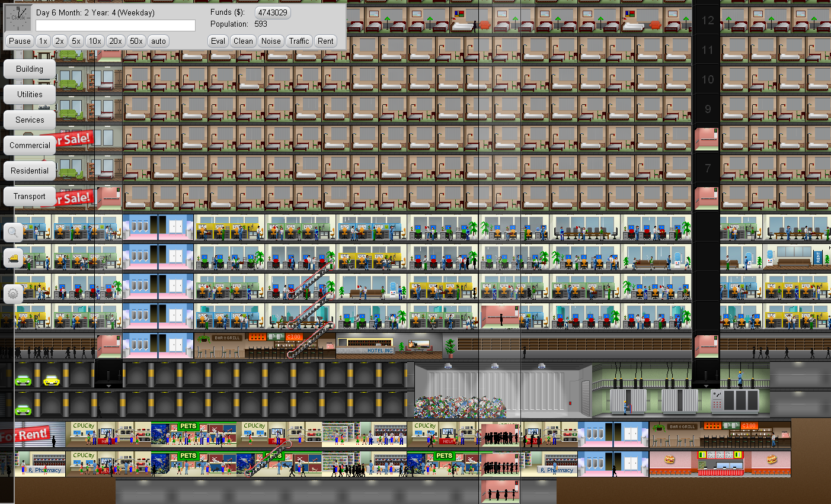Click the floor 12 elevator shaft marker

(x=707, y=21)
